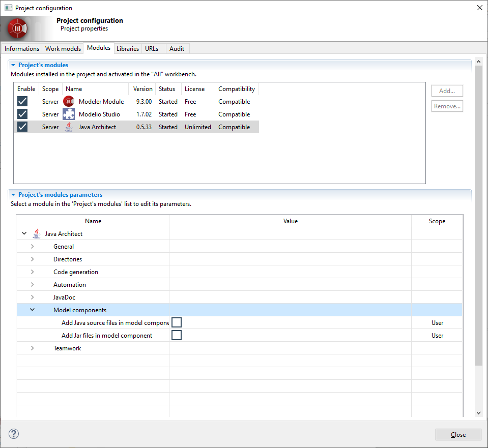Open help with the question mark icon

click(x=14, y=434)
